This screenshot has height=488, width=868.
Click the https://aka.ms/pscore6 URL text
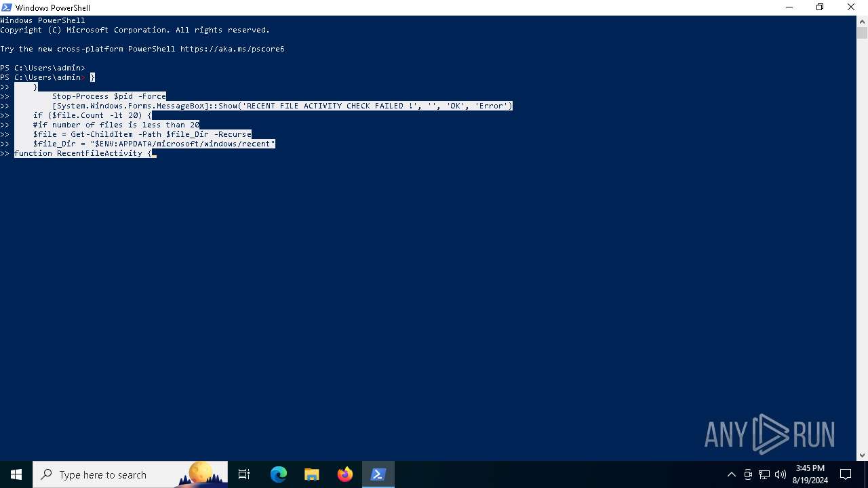(233, 49)
